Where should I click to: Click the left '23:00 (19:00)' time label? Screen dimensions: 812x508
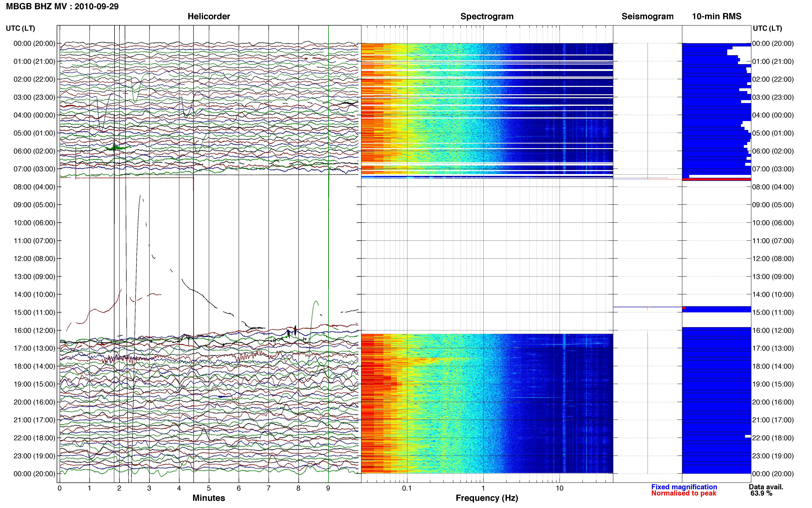pyautogui.click(x=34, y=456)
